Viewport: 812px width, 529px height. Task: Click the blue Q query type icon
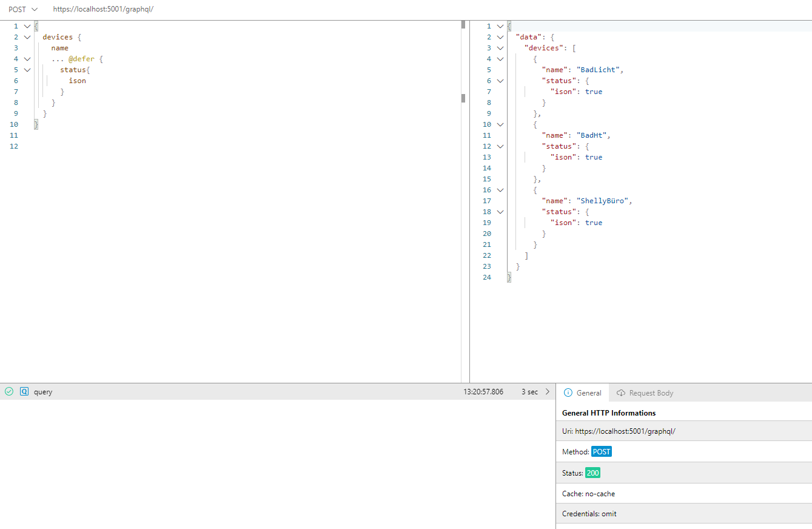tap(24, 391)
